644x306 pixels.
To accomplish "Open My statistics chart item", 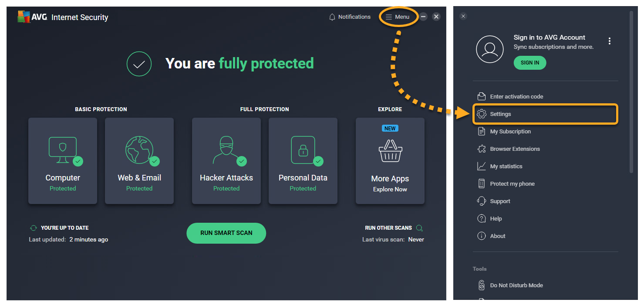I will [x=506, y=167].
